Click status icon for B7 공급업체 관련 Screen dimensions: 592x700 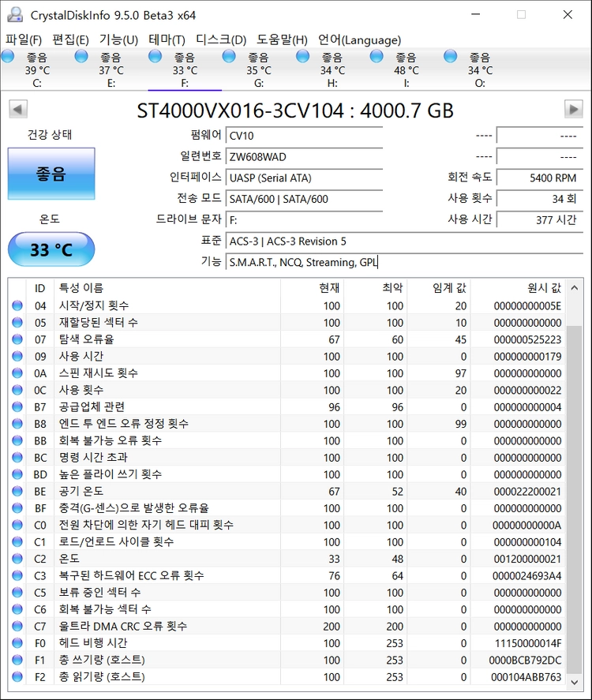[17, 406]
